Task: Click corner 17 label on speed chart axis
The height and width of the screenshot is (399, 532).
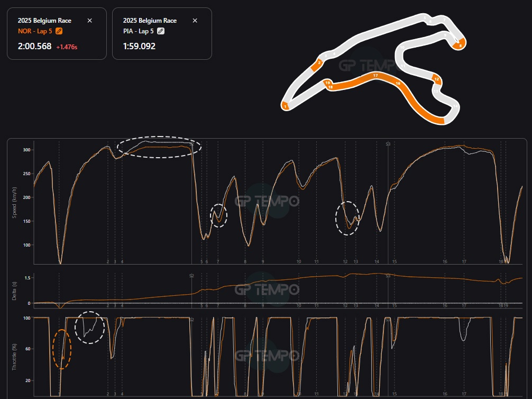Action: pyautogui.click(x=464, y=262)
